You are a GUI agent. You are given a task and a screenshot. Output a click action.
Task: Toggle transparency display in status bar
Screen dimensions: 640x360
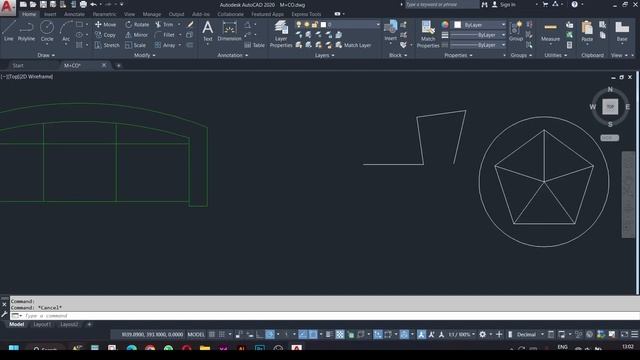coord(340,334)
